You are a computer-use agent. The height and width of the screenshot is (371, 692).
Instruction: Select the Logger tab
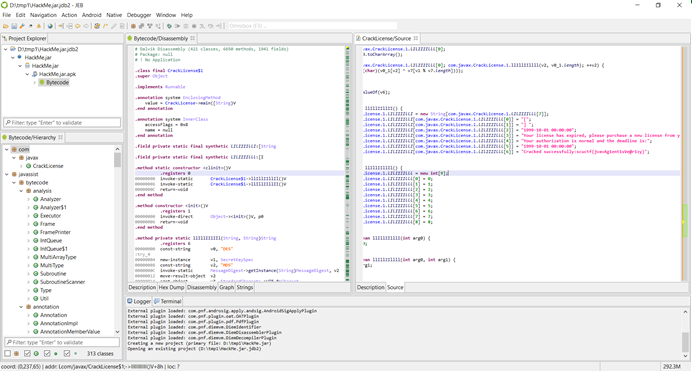tap(139, 301)
